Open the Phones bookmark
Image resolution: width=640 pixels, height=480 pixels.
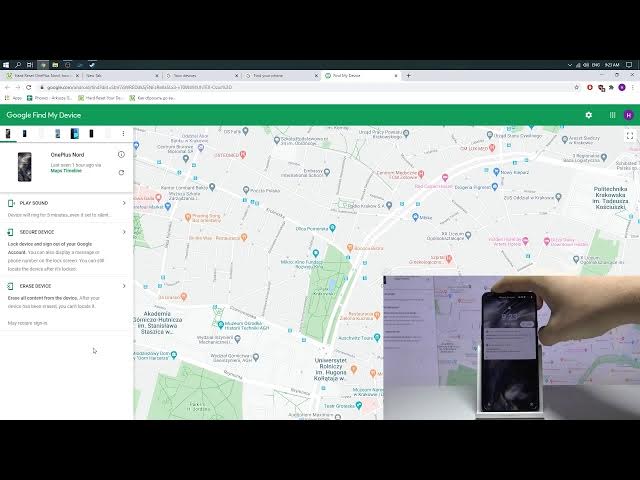49,98
